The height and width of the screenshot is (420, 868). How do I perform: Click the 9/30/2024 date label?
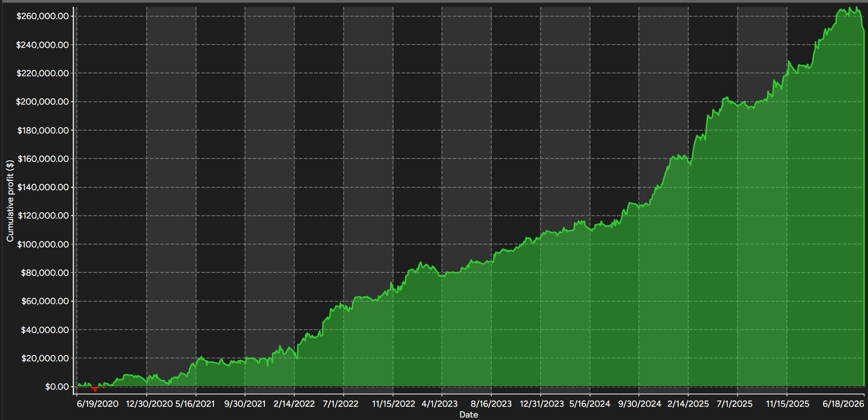[x=640, y=404]
